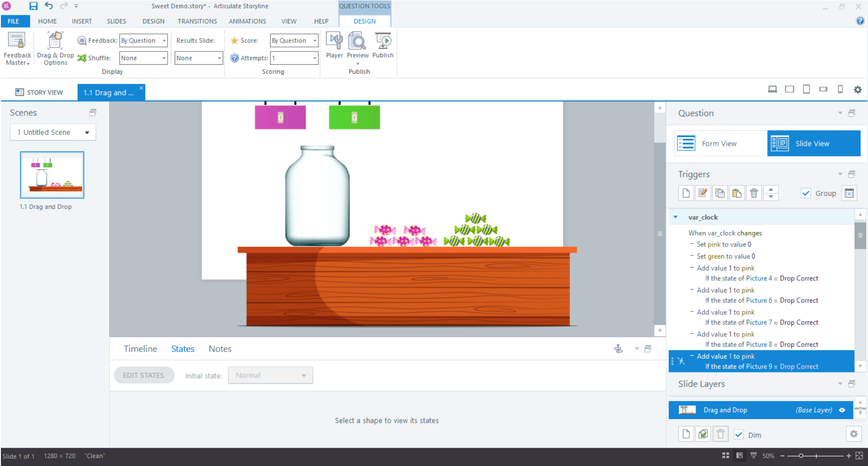
Task: Open the stage settings gear icon
Action: 858,89
